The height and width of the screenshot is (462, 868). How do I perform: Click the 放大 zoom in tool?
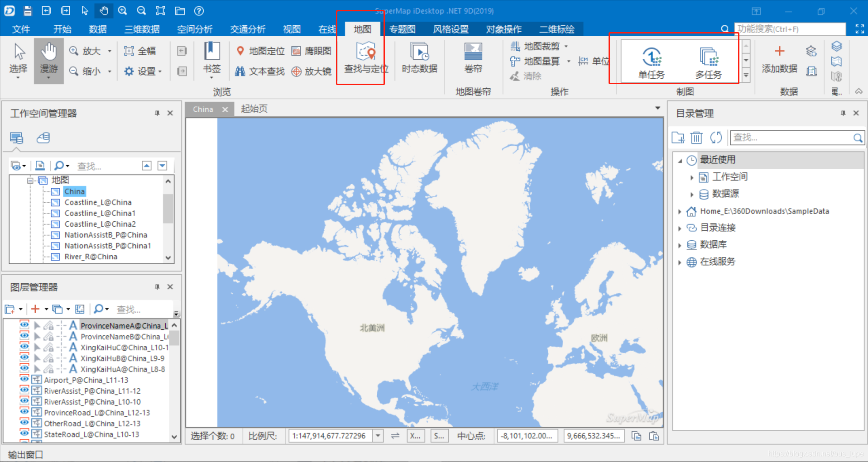click(x=85, y=51)
